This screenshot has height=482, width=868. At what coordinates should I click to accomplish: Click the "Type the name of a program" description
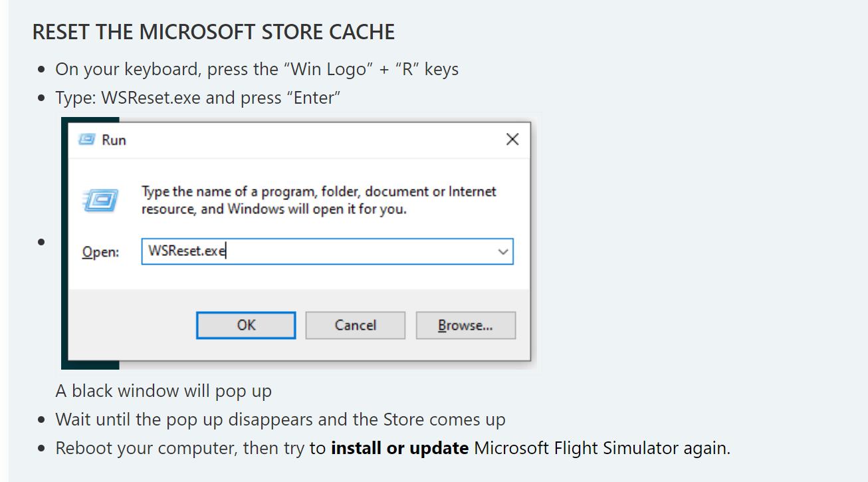[x=319, y=200]
